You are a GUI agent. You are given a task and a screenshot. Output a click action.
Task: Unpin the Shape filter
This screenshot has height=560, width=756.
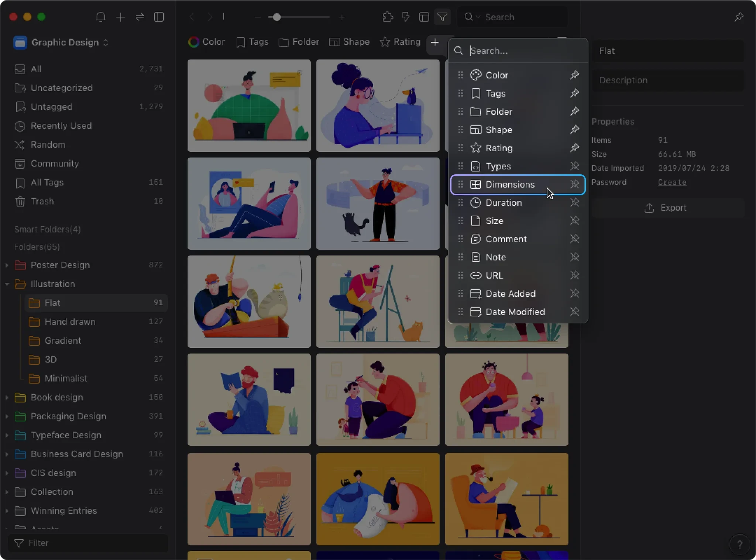click(574, 130)
